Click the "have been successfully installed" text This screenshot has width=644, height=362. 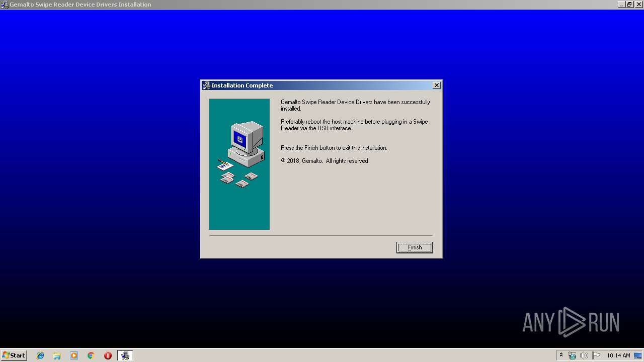point(355,105)
